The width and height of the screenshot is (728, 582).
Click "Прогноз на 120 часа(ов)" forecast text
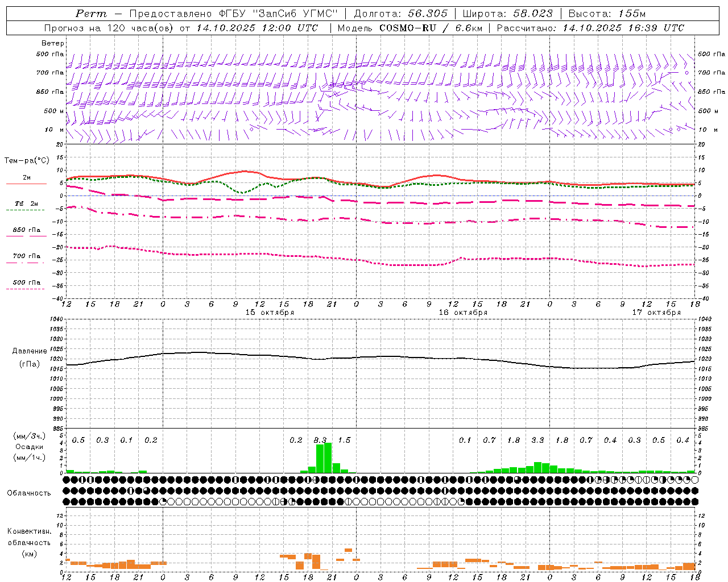[x=109, y=28]
